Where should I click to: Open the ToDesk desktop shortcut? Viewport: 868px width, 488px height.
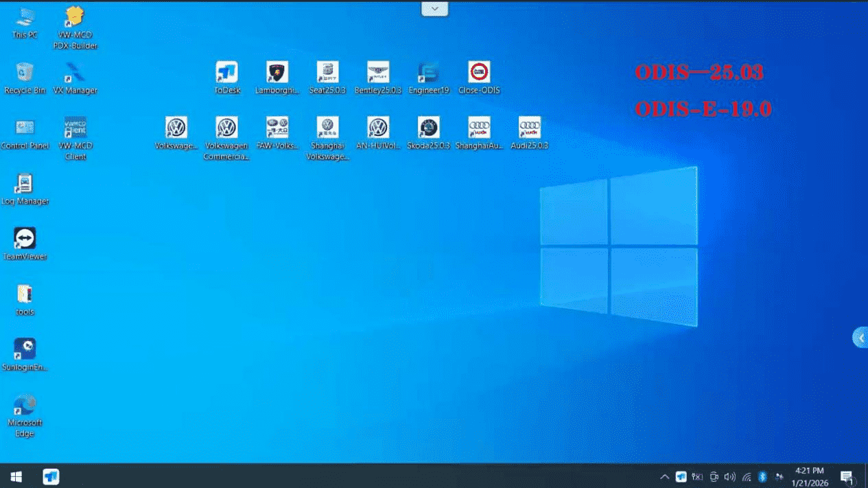pos(226,73)
